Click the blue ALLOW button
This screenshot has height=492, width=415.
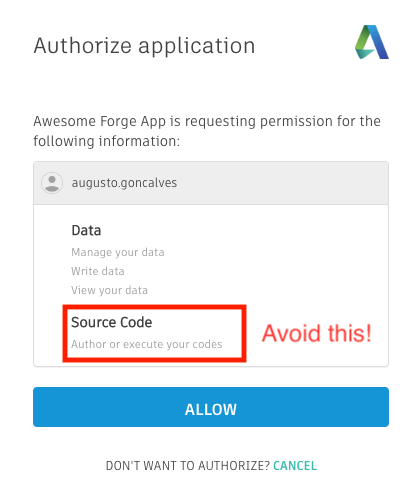pyautogui.click(x=211, y=407)
